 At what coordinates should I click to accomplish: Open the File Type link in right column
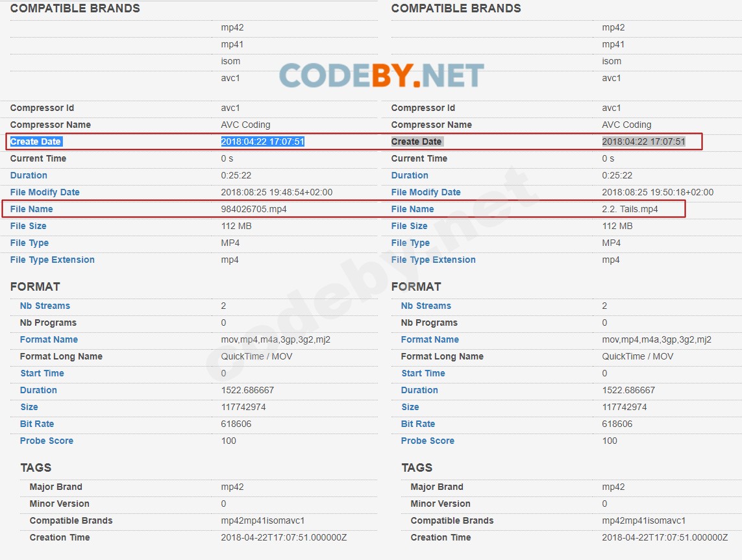click(x=410, y=243)
